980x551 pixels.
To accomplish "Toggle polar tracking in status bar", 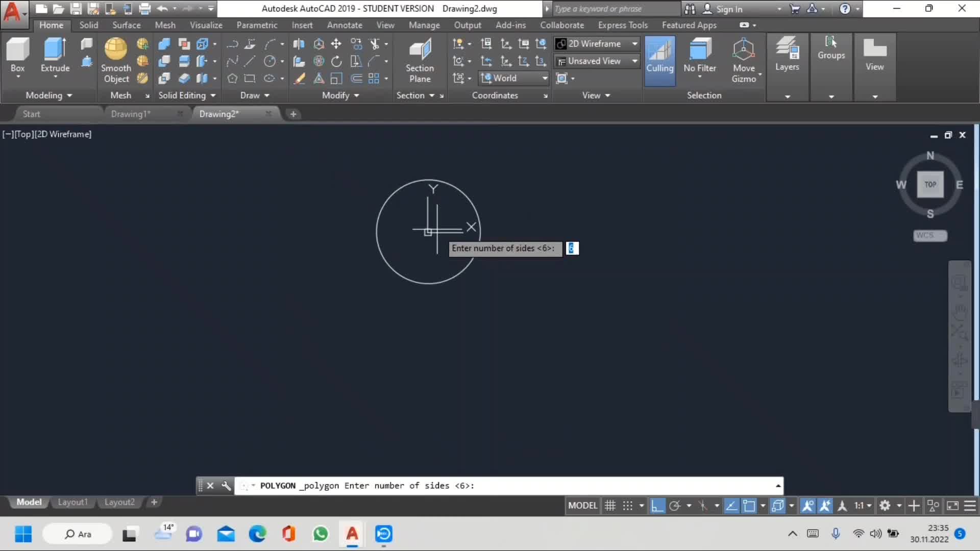I will tap(675, 506).
